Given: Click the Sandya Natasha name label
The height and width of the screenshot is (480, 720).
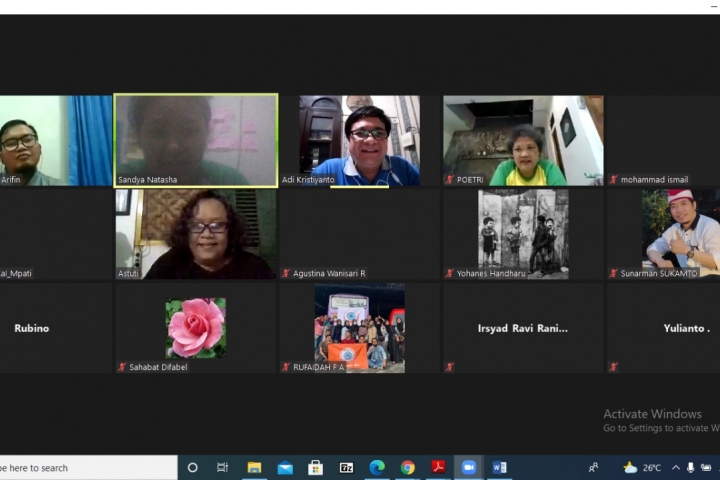Looking at the screenshot, I should [x=147, y=180].
